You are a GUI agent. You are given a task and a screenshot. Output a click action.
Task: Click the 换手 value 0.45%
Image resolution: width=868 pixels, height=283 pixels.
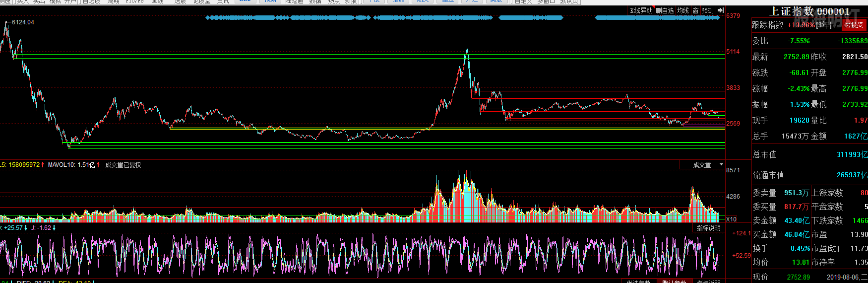tap(800, 249)
